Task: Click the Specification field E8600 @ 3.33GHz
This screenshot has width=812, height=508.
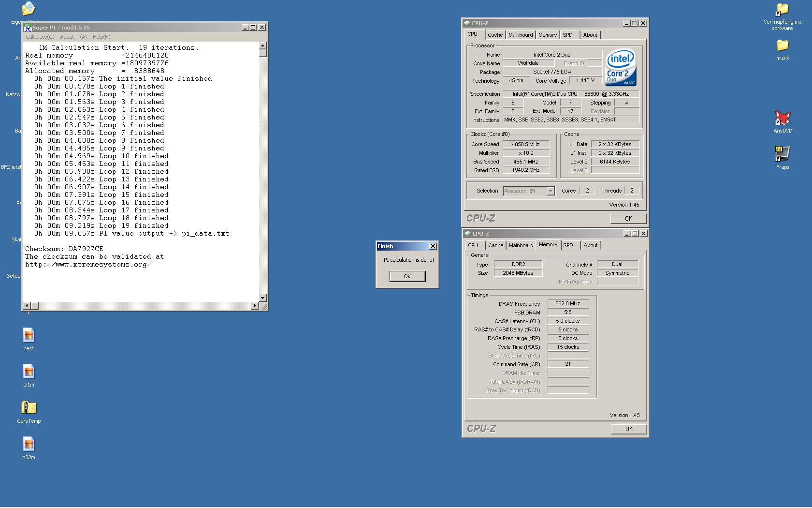Action: 571,94
